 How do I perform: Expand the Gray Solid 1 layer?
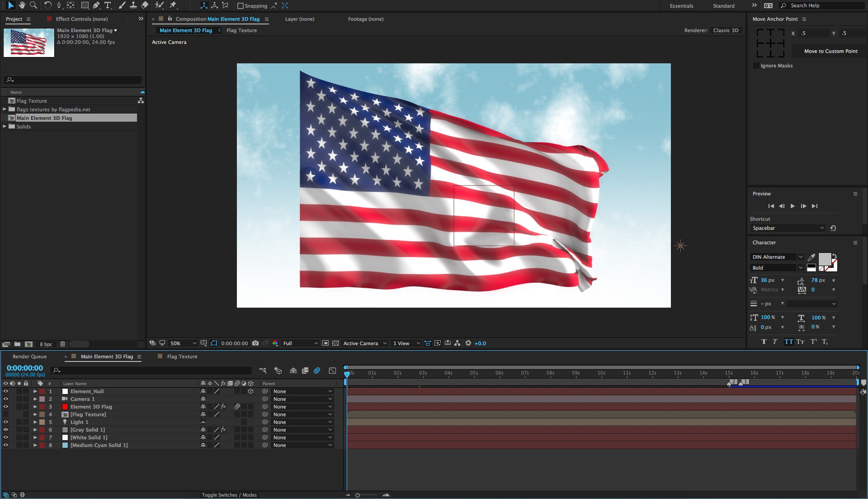(x=34, y=430)
